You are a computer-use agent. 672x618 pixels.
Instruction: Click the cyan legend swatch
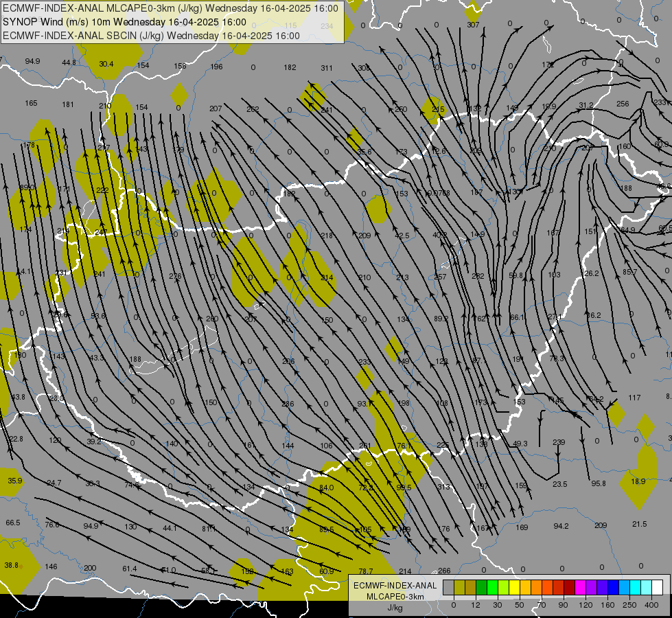(x=635, y=587)
